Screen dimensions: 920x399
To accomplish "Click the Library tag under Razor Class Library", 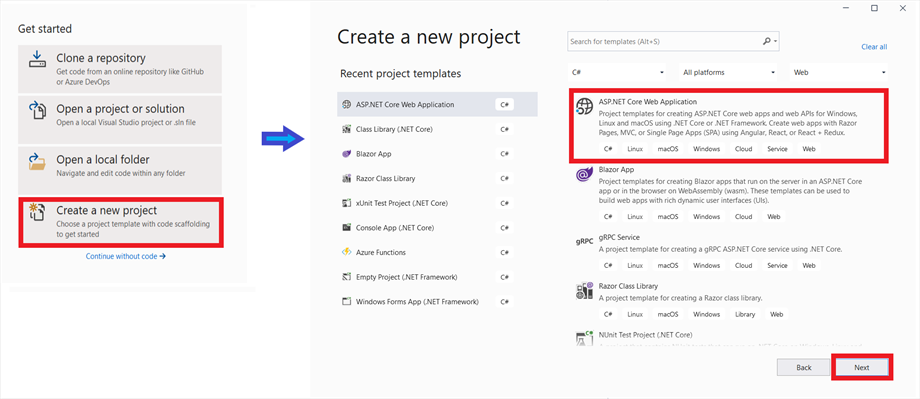I will point(745,315).
